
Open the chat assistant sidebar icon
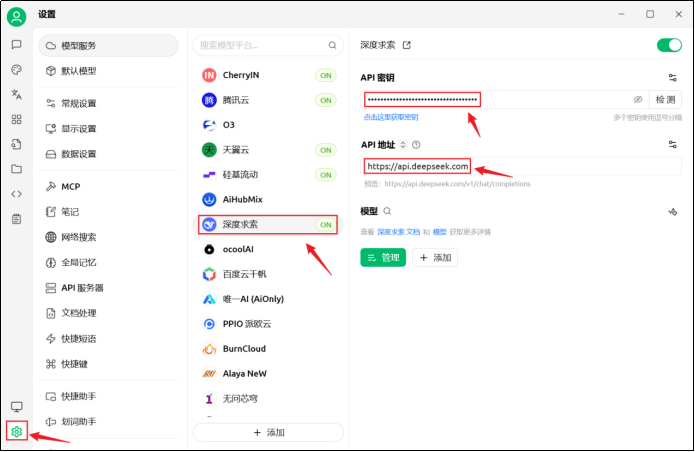click(16, 44)
